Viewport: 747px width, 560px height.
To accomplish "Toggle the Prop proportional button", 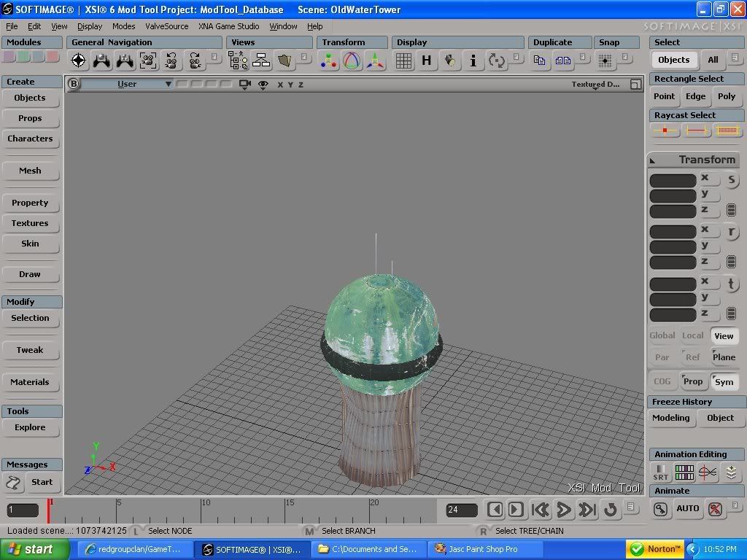I will pyautogui.click(x=693, y=381).
